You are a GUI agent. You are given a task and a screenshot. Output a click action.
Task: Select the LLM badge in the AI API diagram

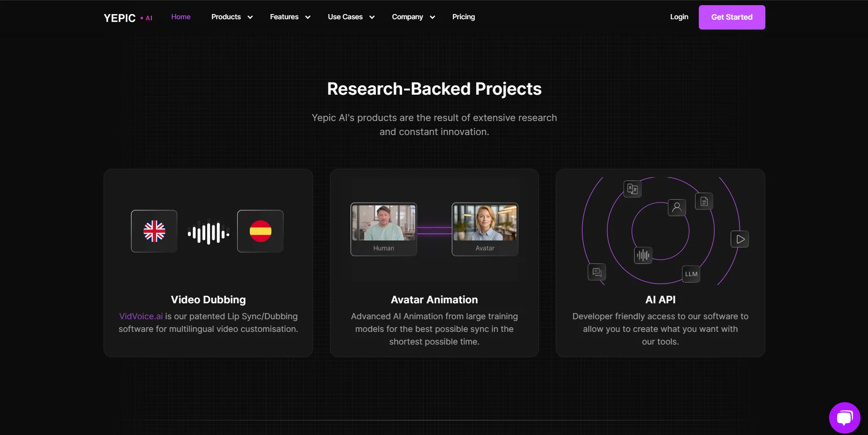click(690, 274)
